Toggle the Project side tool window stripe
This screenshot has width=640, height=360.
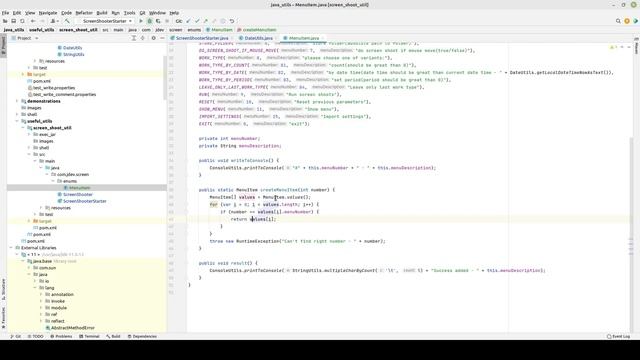[x=3, y=46]
